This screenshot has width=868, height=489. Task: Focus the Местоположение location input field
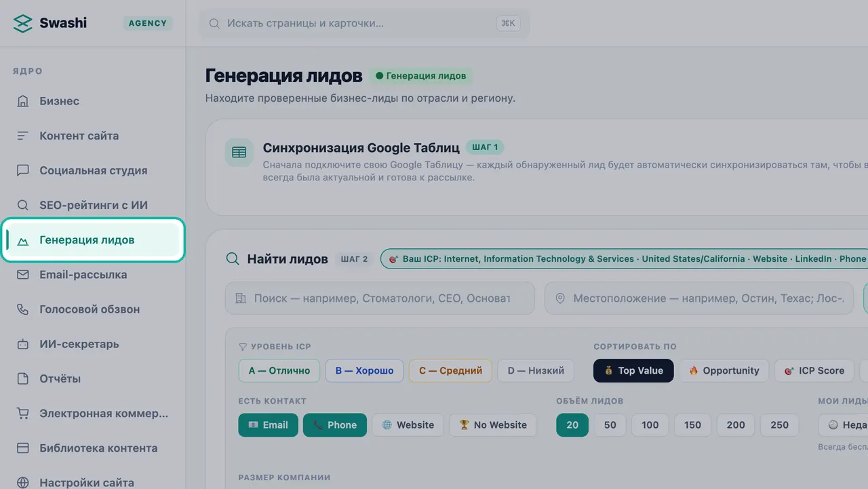pos(698,298)
